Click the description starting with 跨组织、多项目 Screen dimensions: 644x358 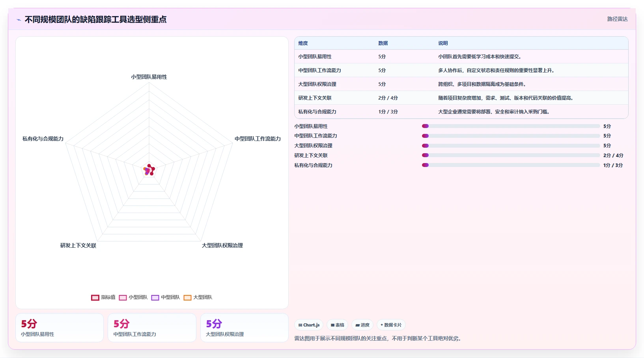point(483,84)
